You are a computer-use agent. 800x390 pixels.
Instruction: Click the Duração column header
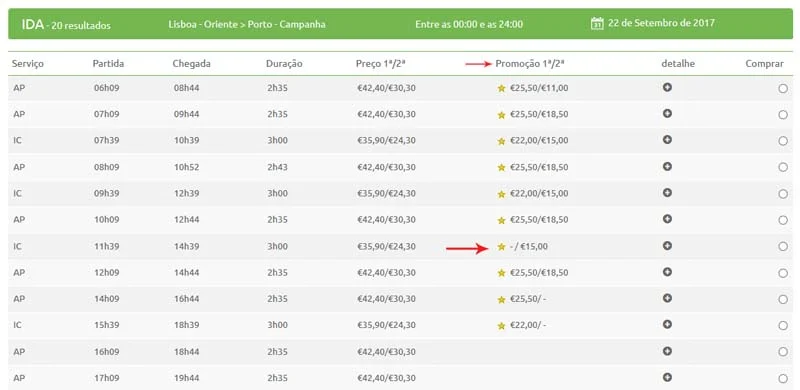(284, 64)
